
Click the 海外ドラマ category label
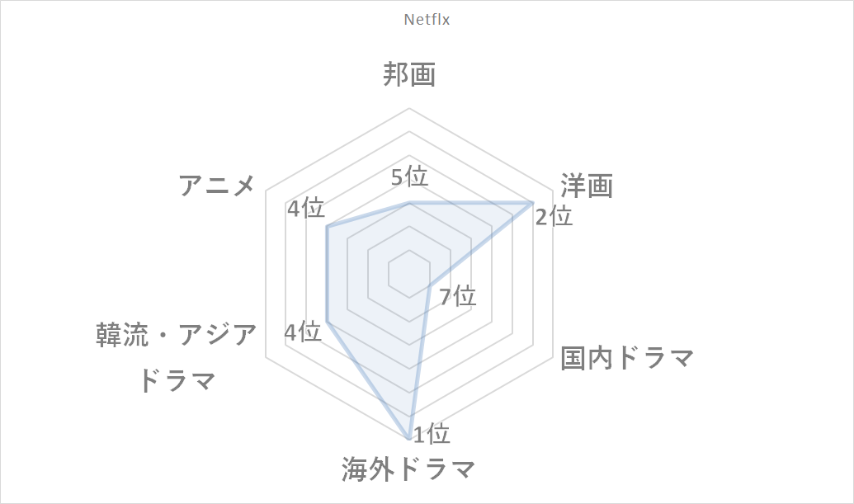(x=408, y=469)
